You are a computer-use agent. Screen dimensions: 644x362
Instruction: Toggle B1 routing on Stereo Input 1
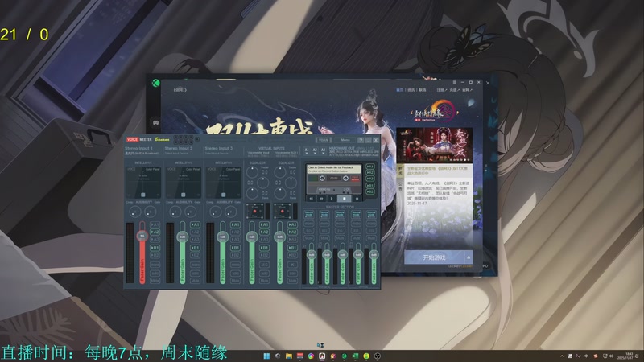pos(155,248)
